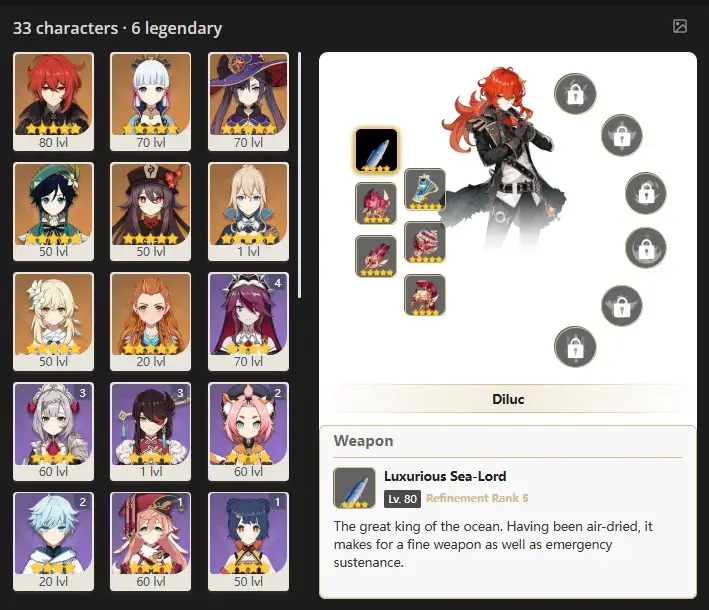Select Diluc's level 80 character card
Image resolution: width=709 pixels, height=610 pixels.
click(53, 101)
